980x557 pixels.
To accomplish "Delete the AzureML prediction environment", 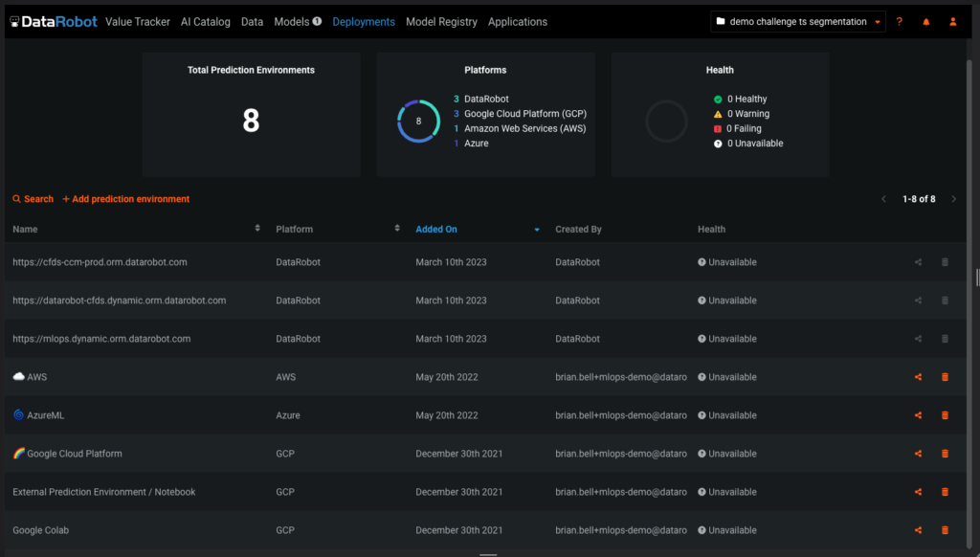I will tap(945, 415).
